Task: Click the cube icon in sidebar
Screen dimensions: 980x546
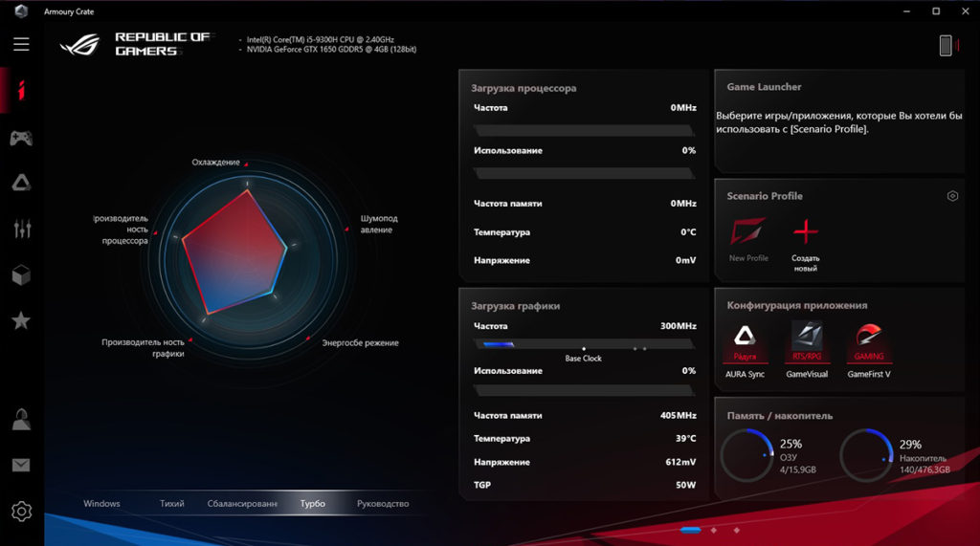Action: (x=21, y=274)
